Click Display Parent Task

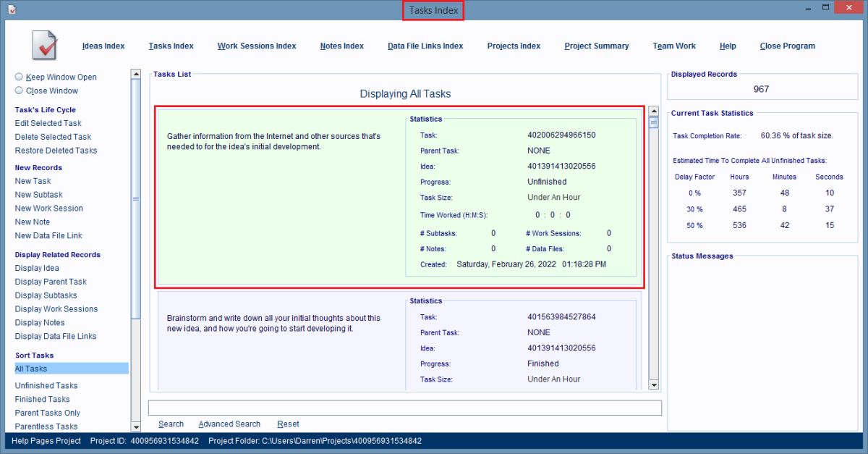tap(51, 282)
